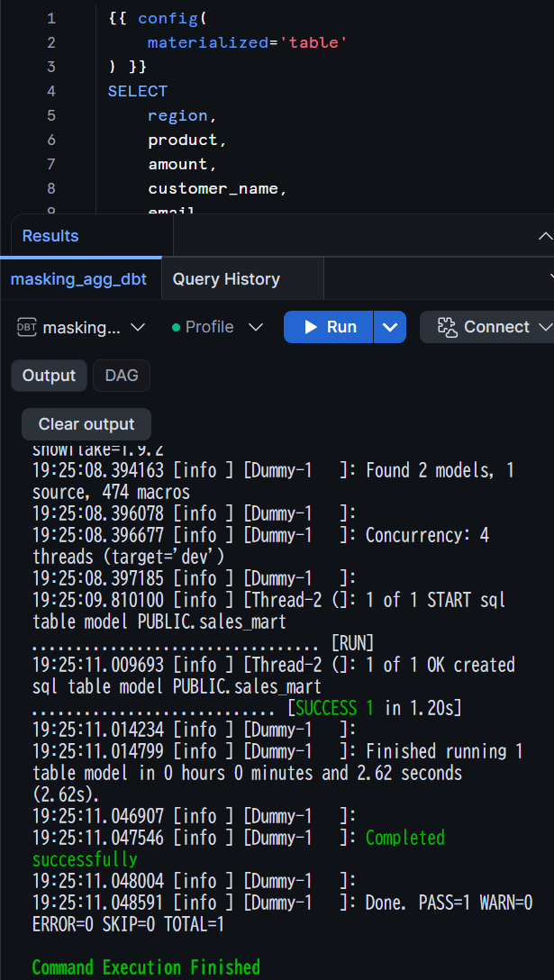The width and height of the screenshot is (554, 980).
Task: Click the Run button
Action: (x=329, y=327)
